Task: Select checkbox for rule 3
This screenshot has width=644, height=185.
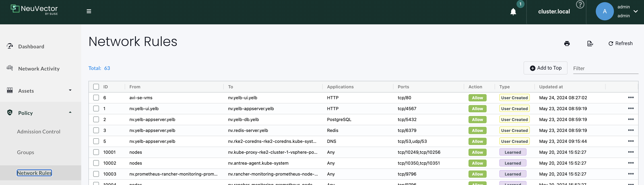Action: 96,130
